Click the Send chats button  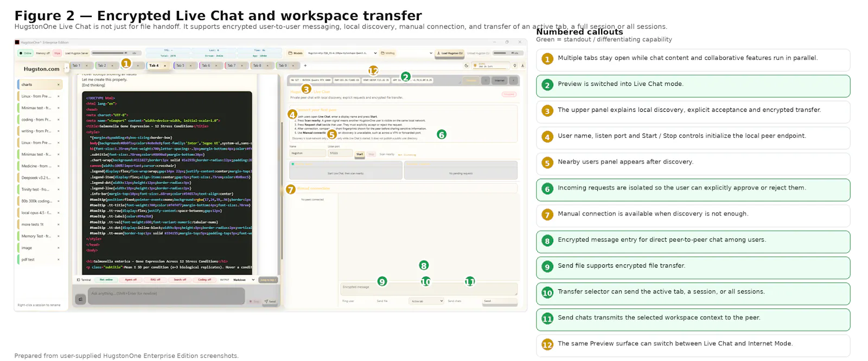pyautogui.click(x=455, y=301)
